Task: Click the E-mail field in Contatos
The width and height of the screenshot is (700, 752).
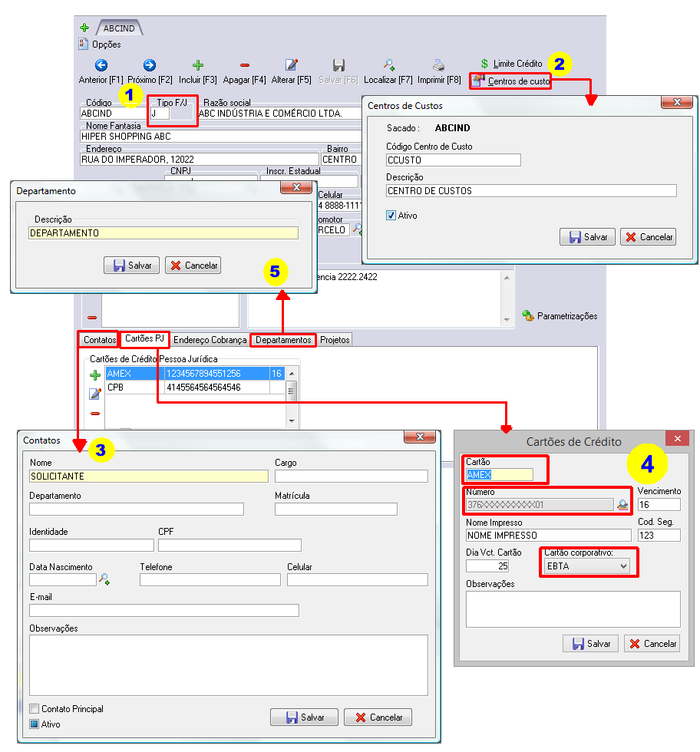Action: 164,611
